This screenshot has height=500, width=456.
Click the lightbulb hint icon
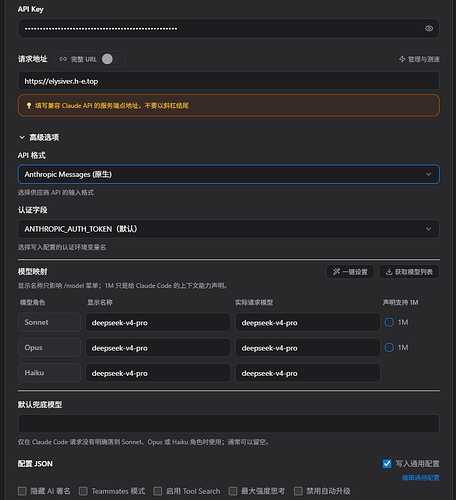point(29,106)
